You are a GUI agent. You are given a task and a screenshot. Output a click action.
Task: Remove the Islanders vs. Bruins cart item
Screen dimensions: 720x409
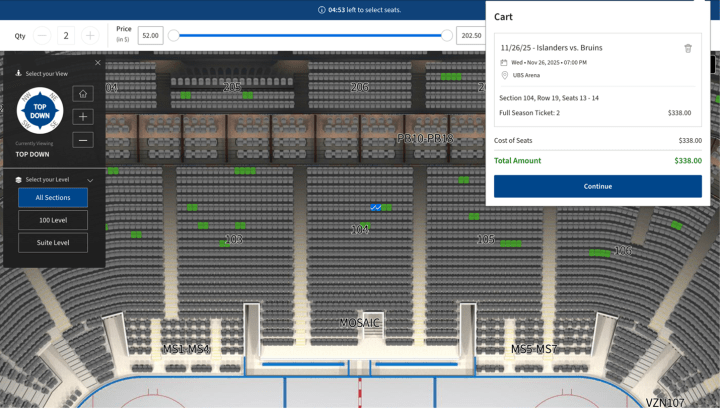[x=688, y=48]
